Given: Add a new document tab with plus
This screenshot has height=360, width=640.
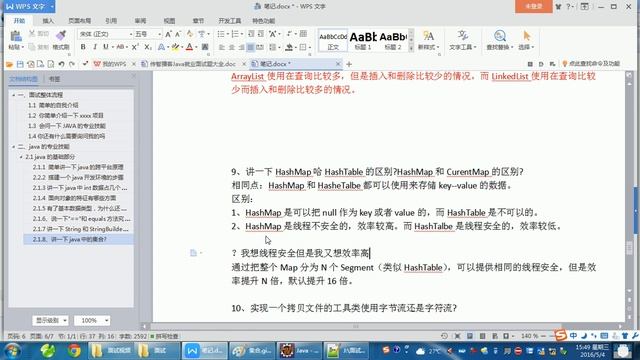Looking at the screenshot, I should [349, 64].
